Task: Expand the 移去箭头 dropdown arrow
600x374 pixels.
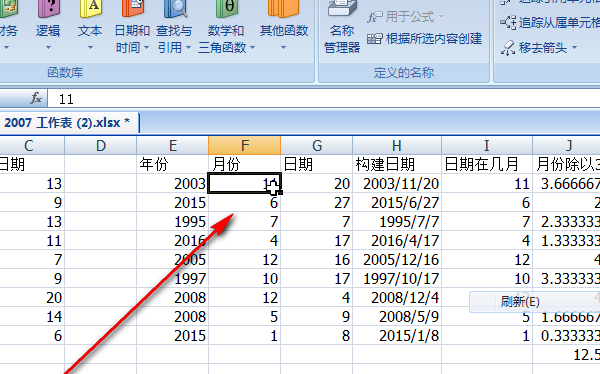Action: tap(575, 48)
